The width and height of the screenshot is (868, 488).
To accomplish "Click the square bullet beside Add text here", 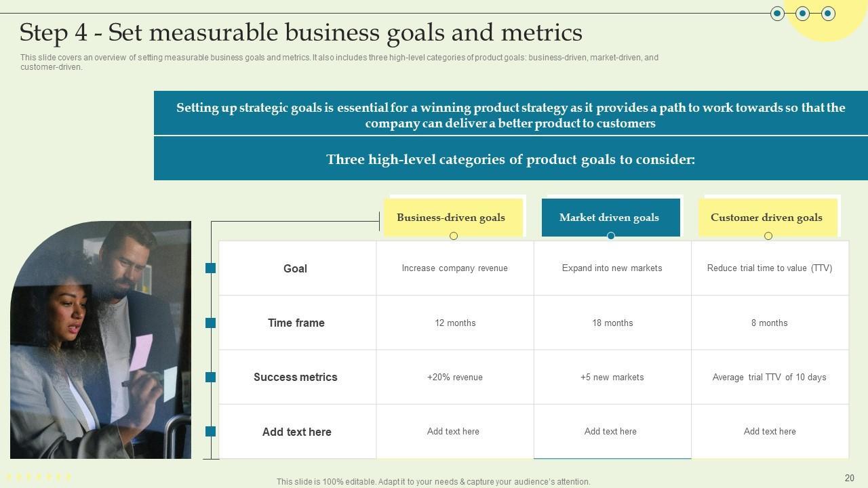I will click(210, 431).
